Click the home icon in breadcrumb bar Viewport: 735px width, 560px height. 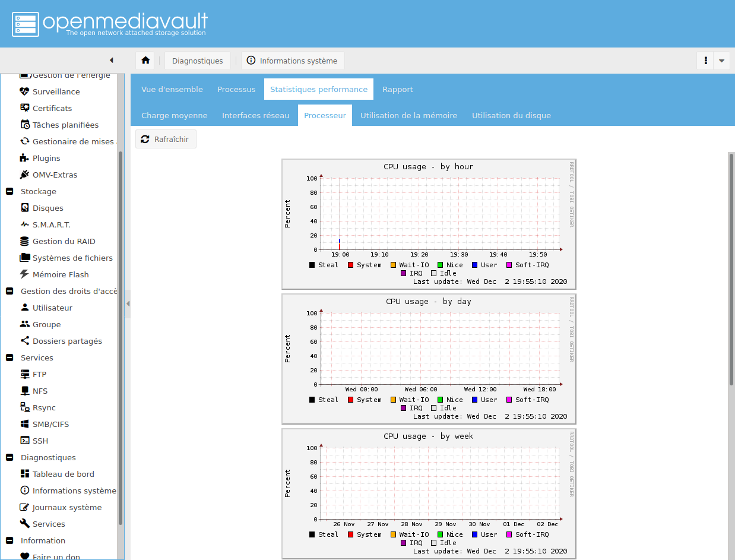coord(145,61)
